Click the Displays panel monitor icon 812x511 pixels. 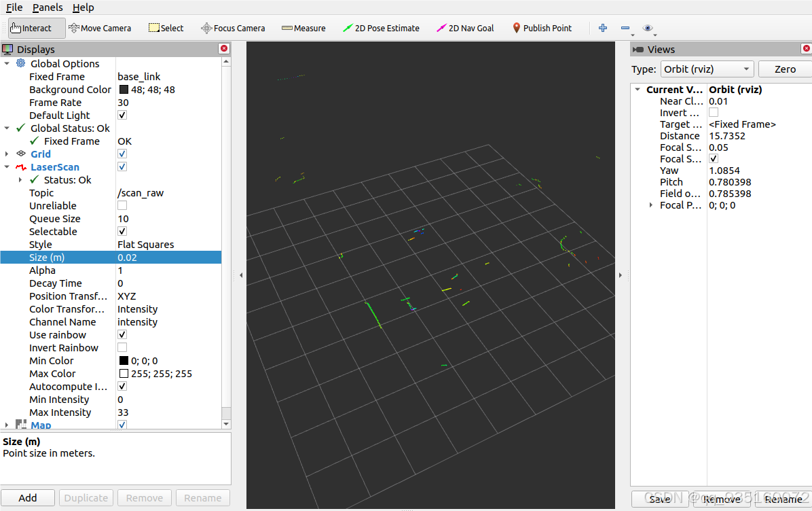click(x=7, y=49)
